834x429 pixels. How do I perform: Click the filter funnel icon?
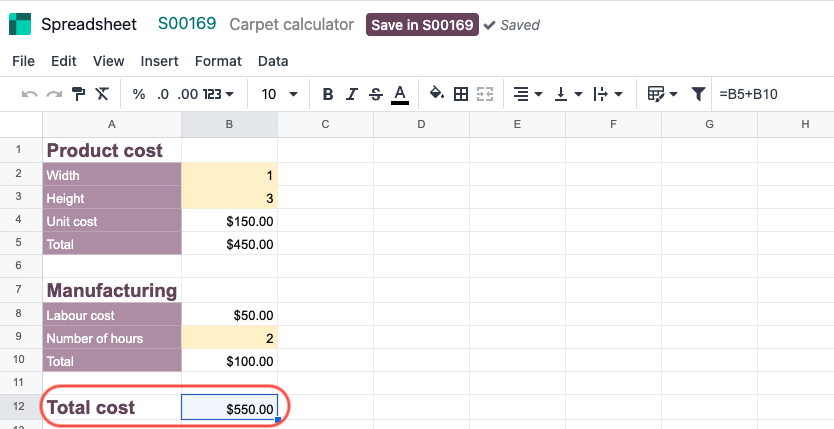point(699,94)
